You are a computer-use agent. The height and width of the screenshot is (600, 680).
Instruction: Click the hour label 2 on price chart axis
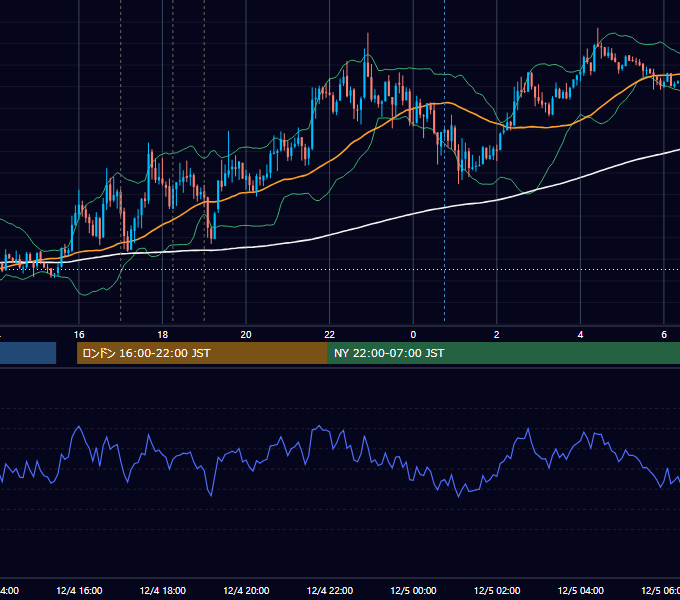pos(497,335)
